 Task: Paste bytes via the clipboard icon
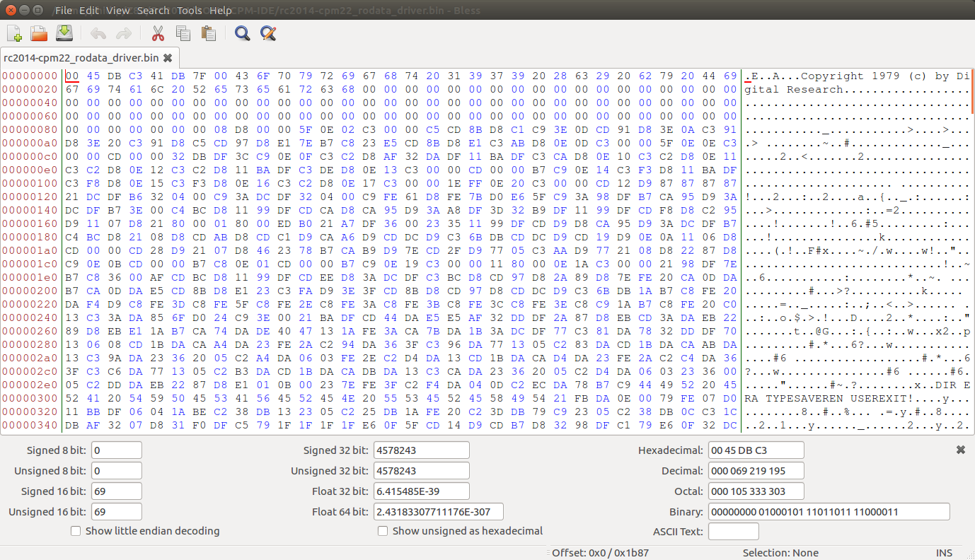(209, 33)
